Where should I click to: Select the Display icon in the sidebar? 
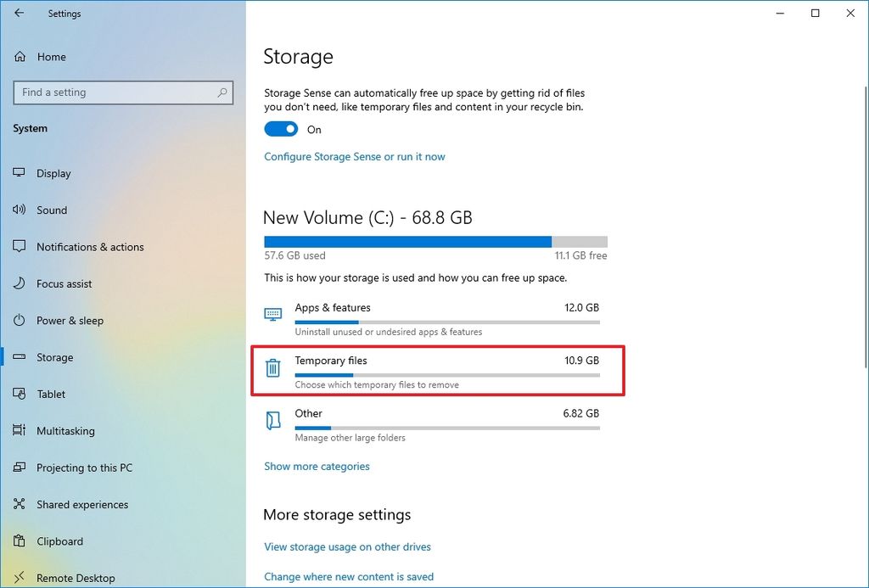coord(19,173)
